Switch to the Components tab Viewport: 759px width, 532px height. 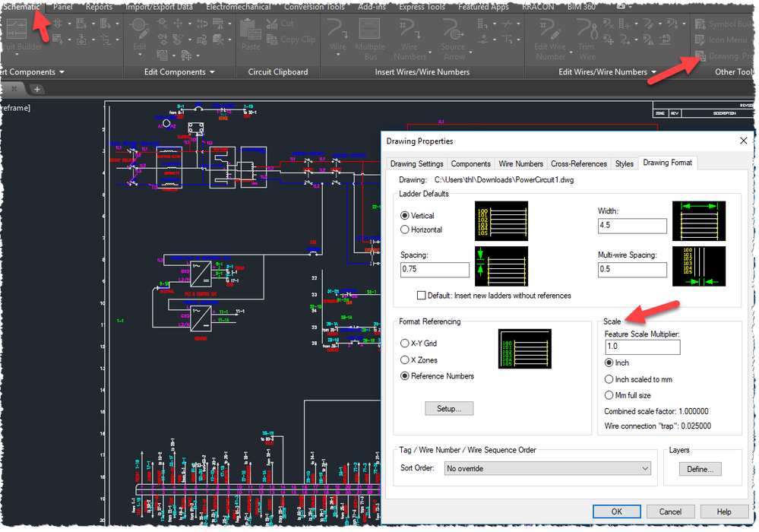click(x=470, y=163)
